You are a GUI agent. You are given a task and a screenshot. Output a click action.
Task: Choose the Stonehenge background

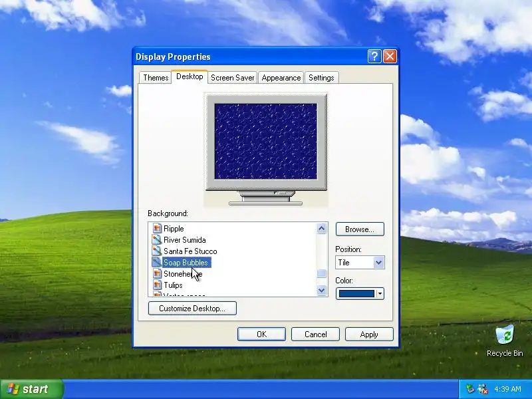coord(183,273)
